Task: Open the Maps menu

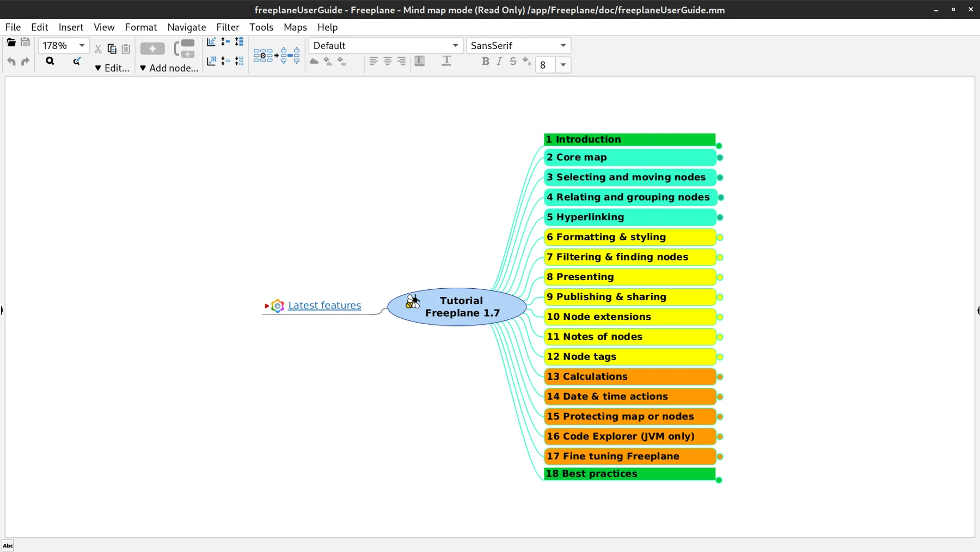Action: tap(295, 27)
